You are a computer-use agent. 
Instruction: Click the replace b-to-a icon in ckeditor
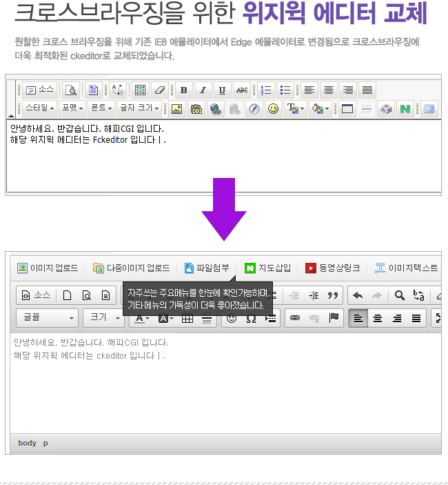pyautogui.click(x=419, y=296)
